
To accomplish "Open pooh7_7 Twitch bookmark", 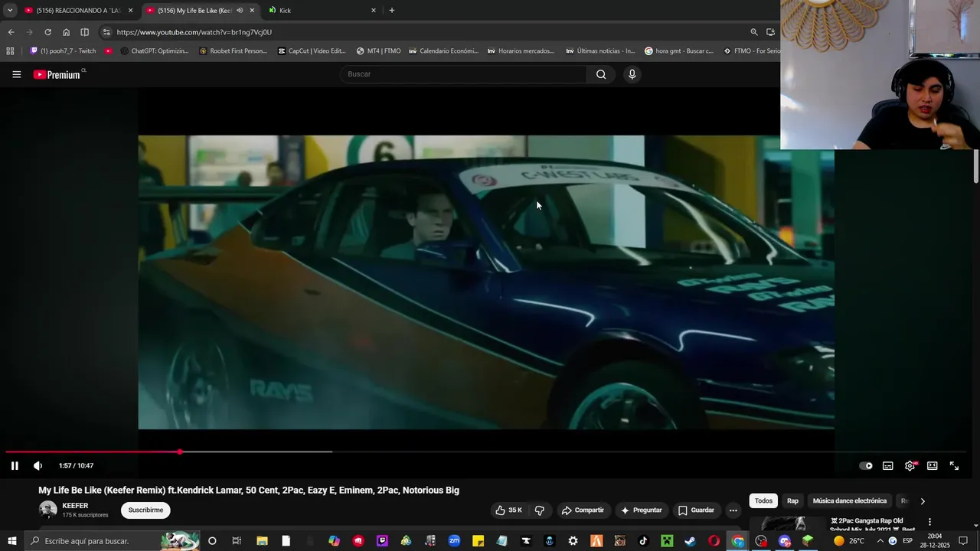I will 63,51.
